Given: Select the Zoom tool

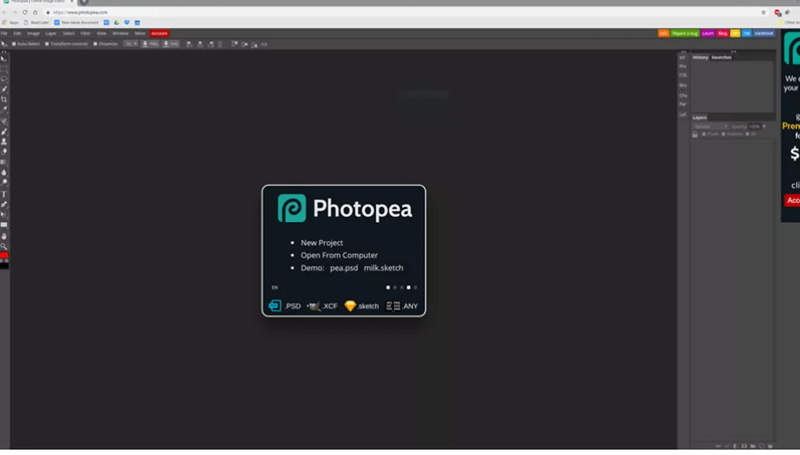Looking at the screenshot, I should click(4, 246).
